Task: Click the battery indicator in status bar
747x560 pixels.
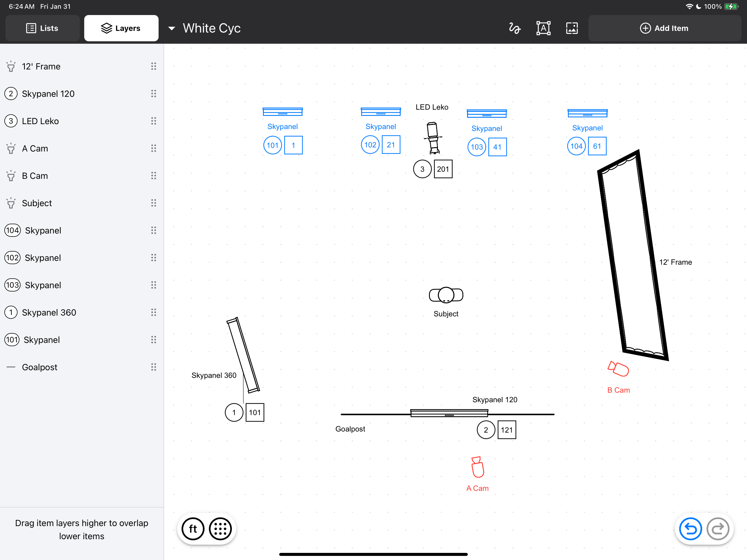Action: click(x=731, y=6)
